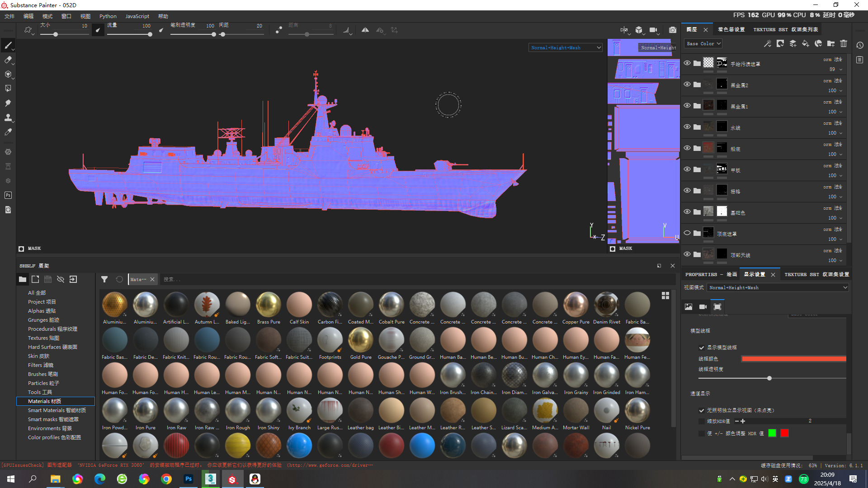Switch shelf to grid view icon
The width and height of the screenshot is (868, 488).
tap(665, 296)
